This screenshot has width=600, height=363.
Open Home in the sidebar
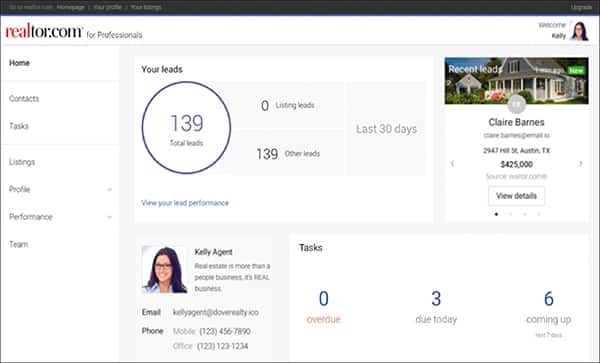tap(20, 63)
